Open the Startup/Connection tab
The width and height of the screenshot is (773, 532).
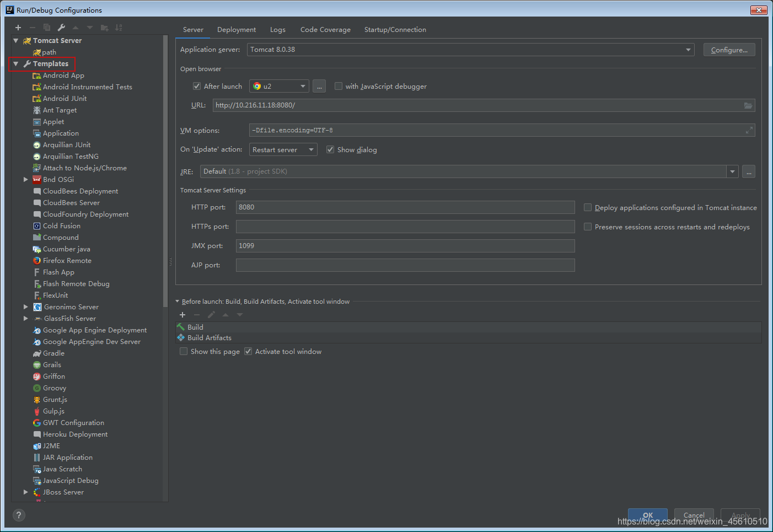[x=395, y=30]
